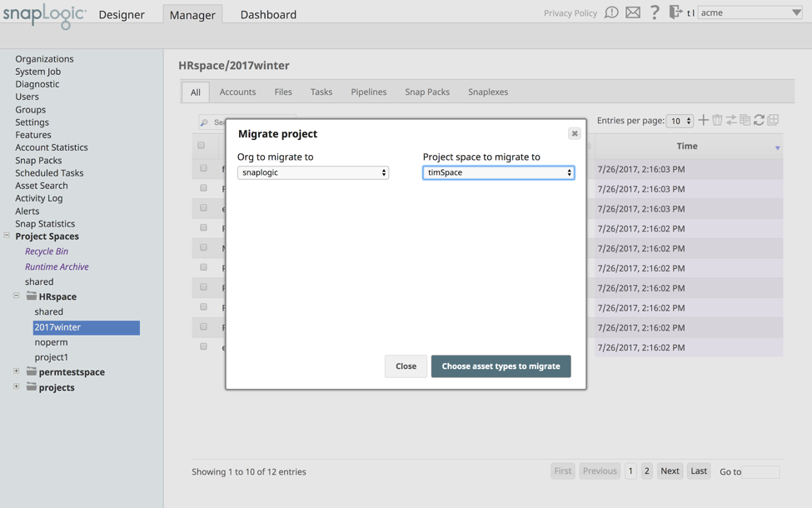Click the asset search field
Viewport: 812px width, 508px height.
pyautogui.click(x=247, y=122)
